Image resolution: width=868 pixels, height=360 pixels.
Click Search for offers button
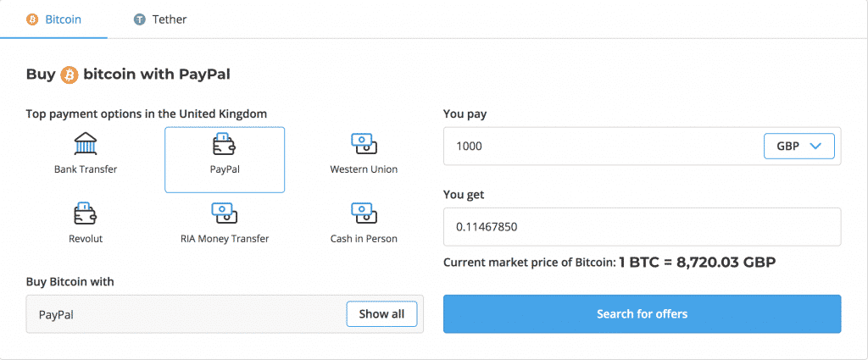[643, 314]
